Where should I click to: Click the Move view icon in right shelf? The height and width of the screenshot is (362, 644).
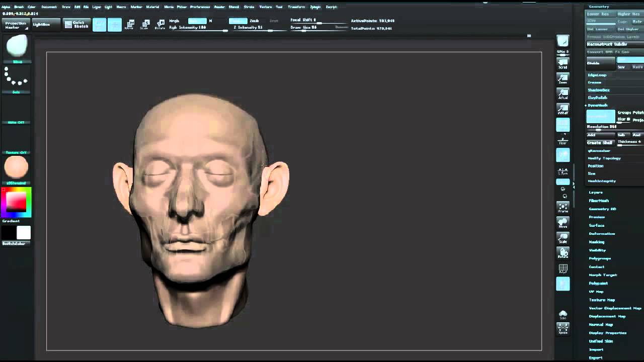(x=563, y=223)
